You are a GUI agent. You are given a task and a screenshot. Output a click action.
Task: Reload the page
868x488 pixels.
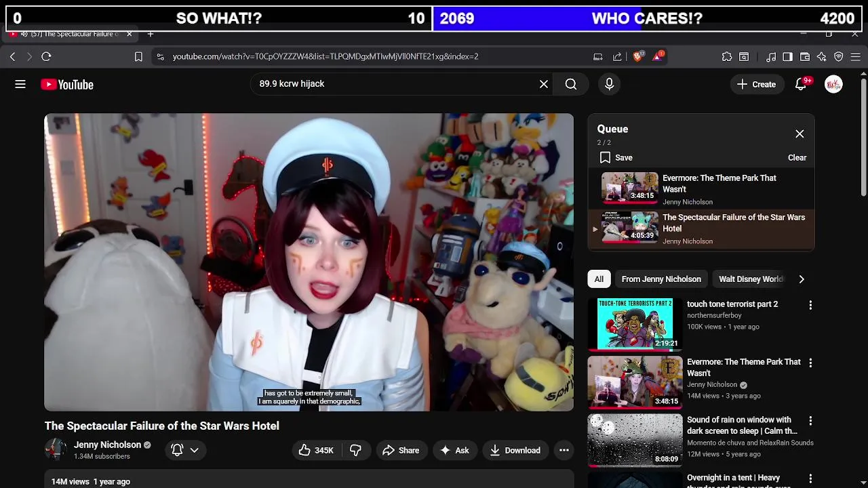pos(46,57)
